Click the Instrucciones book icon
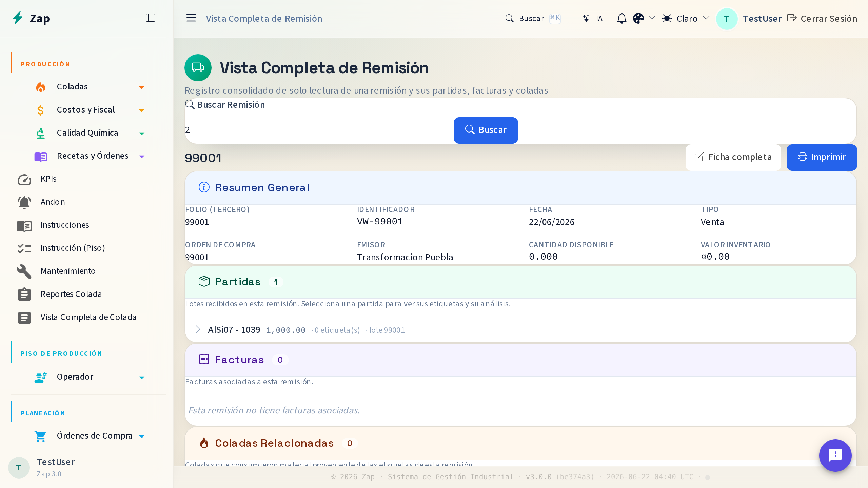 click(24, 225)
